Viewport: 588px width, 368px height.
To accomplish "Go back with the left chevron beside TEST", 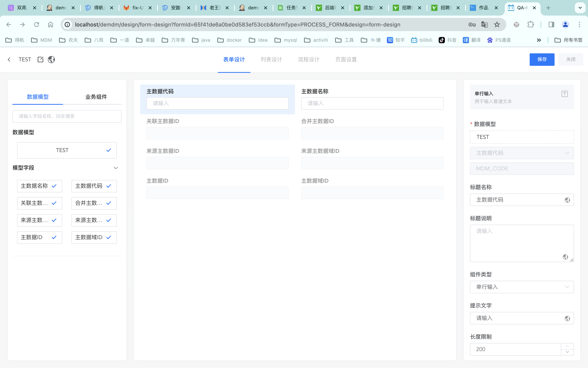I will [x=9, y=59].
